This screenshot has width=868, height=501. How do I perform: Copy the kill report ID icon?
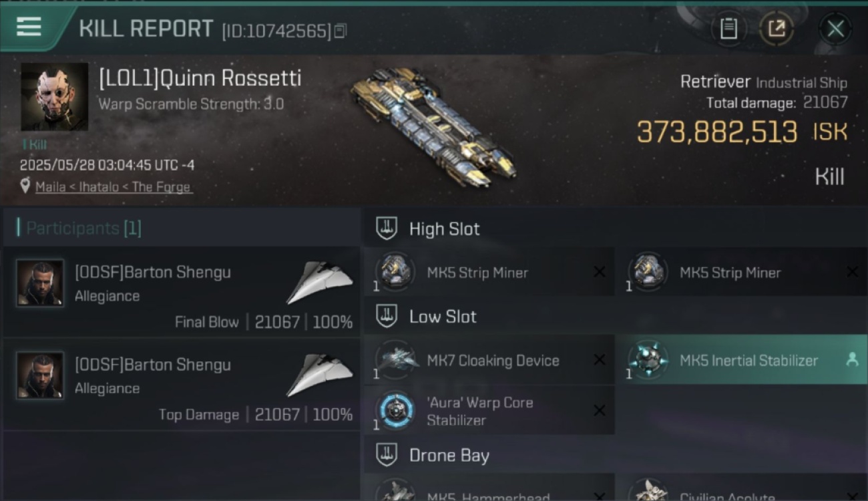click(341, 31)
